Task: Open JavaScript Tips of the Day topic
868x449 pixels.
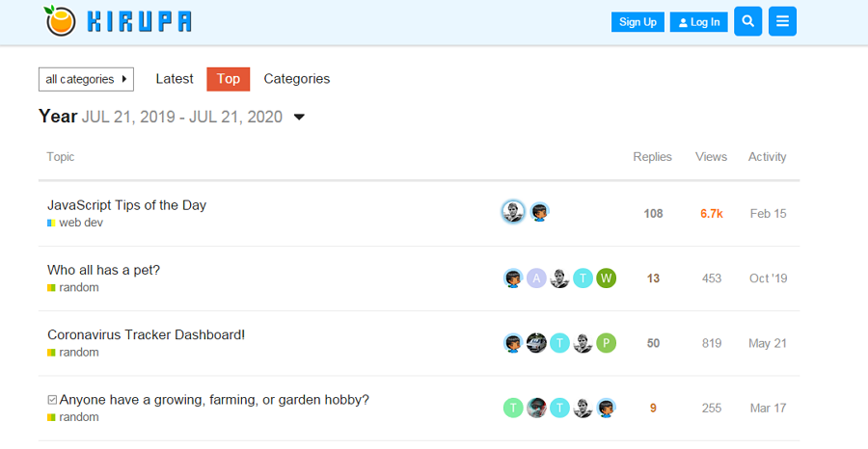Action: (x=126, y=205)
